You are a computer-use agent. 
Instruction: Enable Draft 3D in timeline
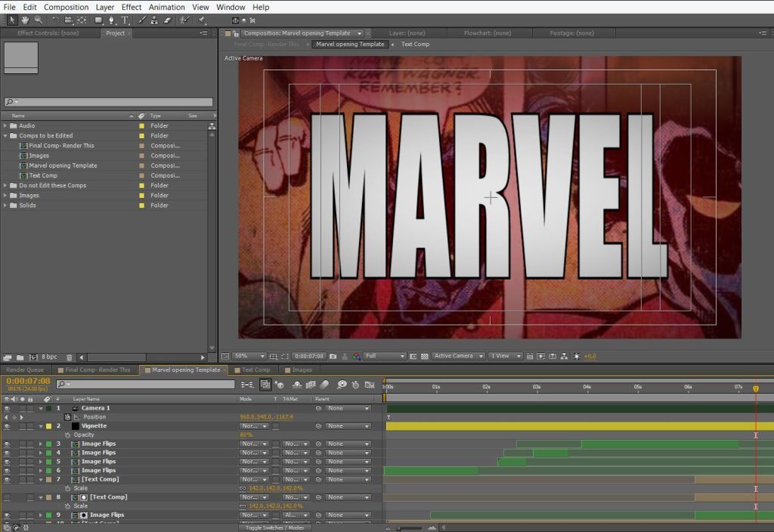pos(279,385)
